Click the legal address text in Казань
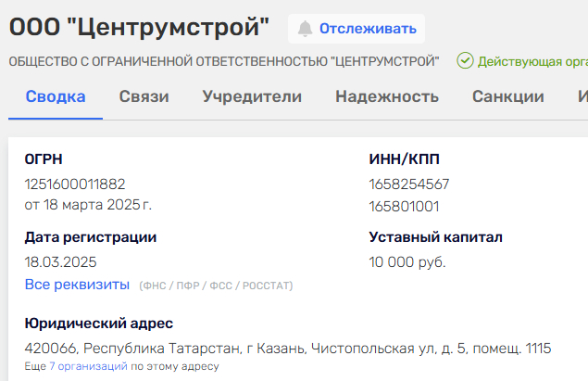The height and width of the screenshot is (381, 588). coord(287,349)
